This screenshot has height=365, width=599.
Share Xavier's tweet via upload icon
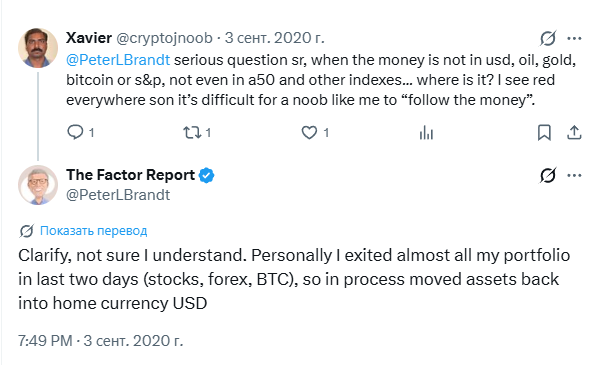pos(574,133)
